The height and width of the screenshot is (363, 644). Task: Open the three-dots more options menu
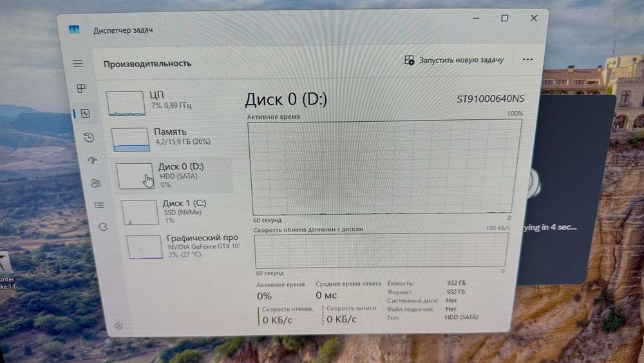528,59
